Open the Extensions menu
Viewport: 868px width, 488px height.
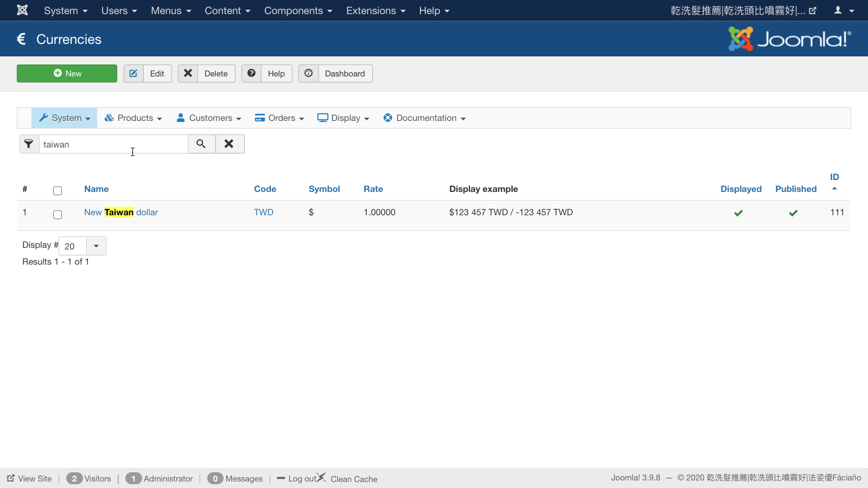[375, 11]
